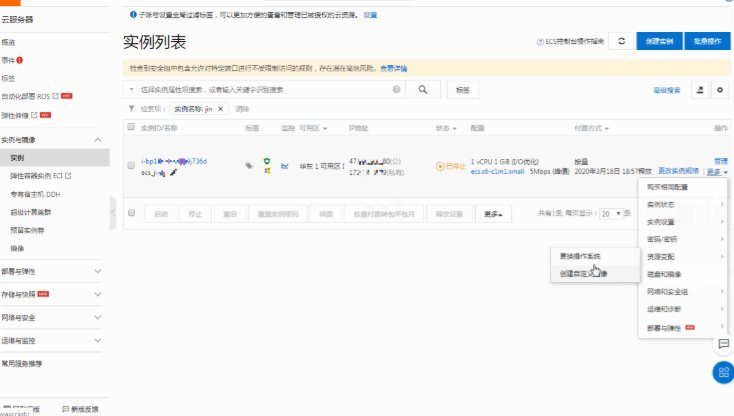The height and width of the screenshot is (416, 734).
Task: Tick the select-all checkbox in table header
Action: (131, 127)
